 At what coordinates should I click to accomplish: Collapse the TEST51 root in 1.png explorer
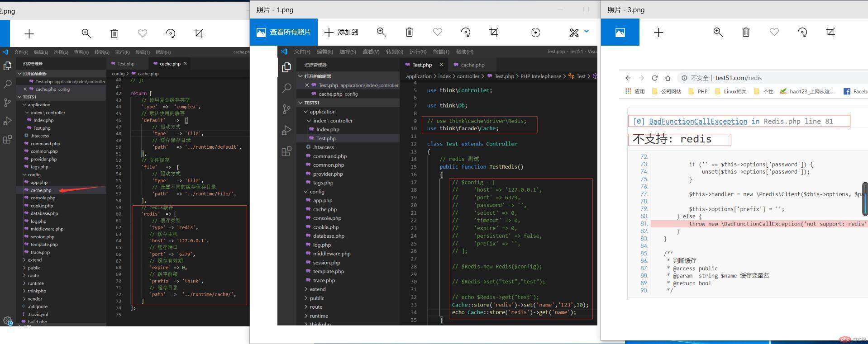click(300, 103)
